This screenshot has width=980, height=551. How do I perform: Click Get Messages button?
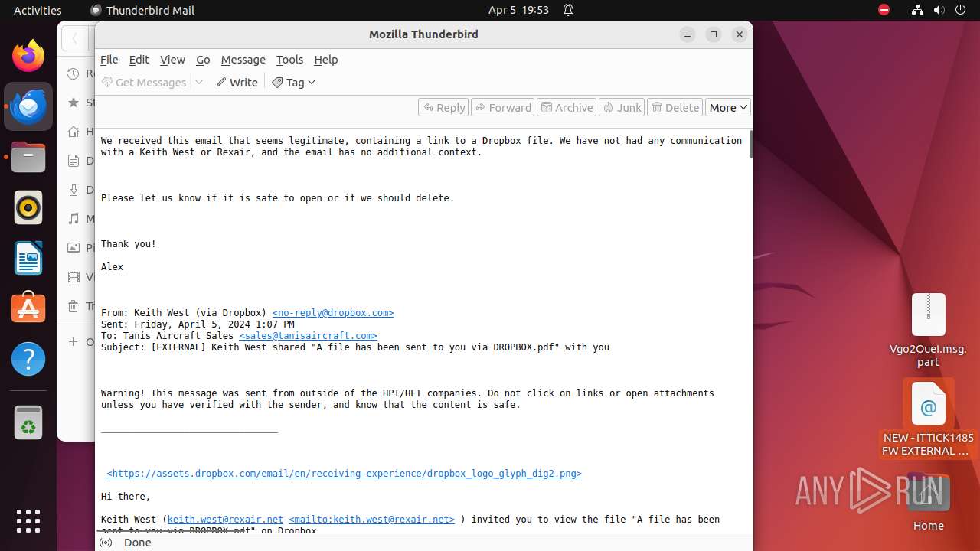tap(144, 82)
